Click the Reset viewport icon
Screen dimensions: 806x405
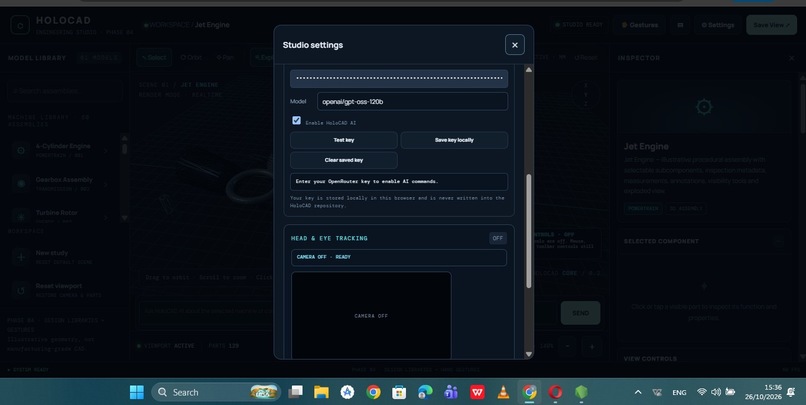tap(21, 290)
